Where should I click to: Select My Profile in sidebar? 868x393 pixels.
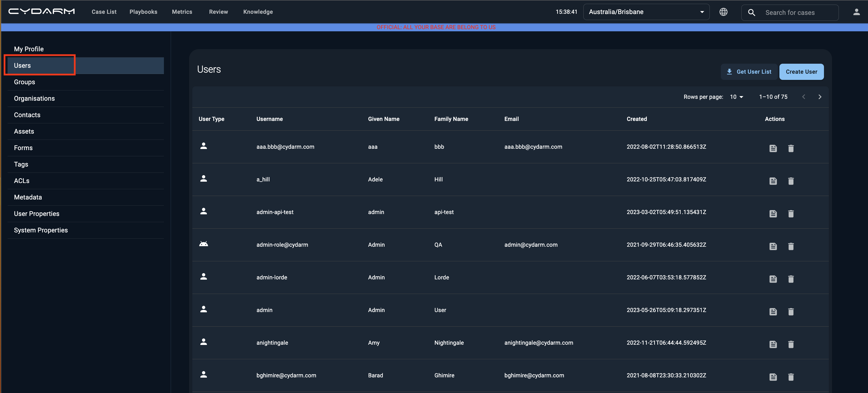[86, 49]
